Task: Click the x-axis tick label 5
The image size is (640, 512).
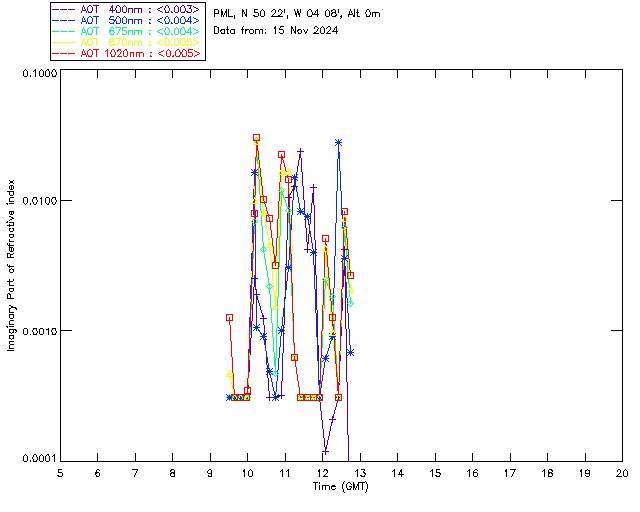Action: pos(60,473)
